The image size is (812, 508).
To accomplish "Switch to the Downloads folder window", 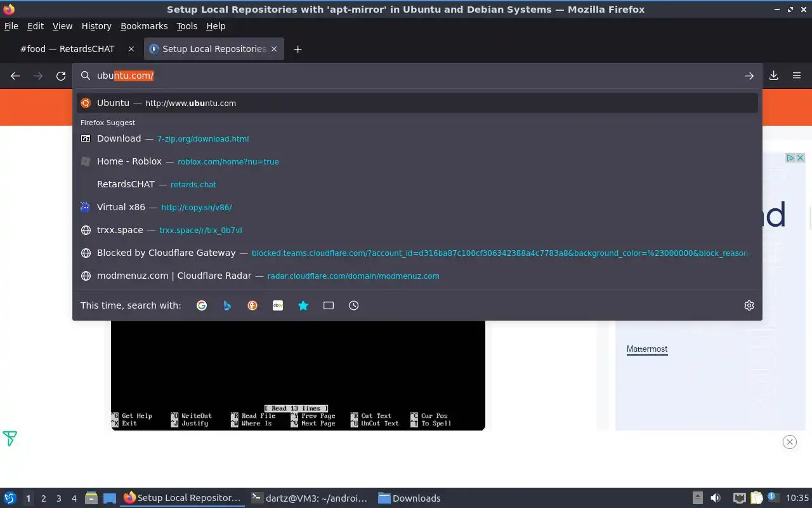I will 410,498.
